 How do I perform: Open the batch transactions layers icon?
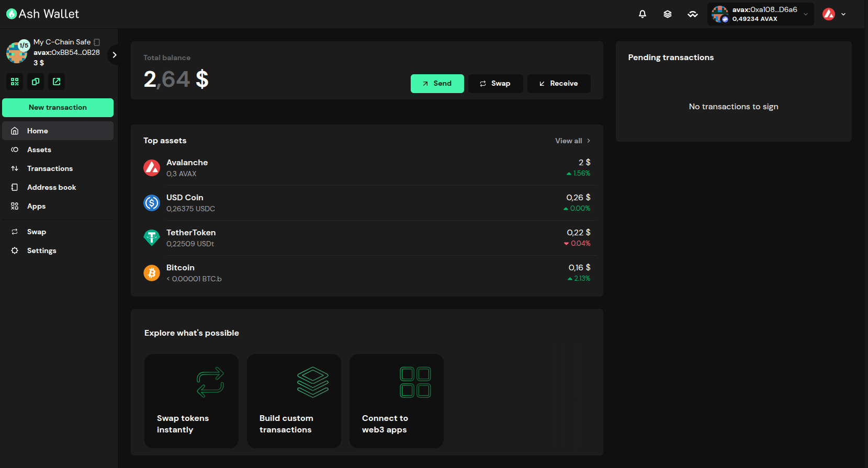click(668, 14)
